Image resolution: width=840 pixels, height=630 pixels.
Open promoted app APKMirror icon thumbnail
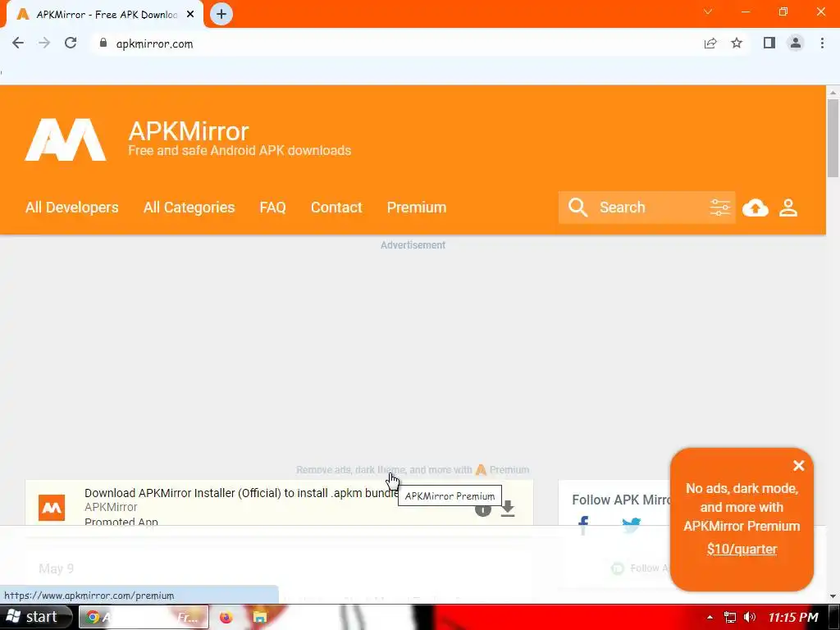coord(52,508)
